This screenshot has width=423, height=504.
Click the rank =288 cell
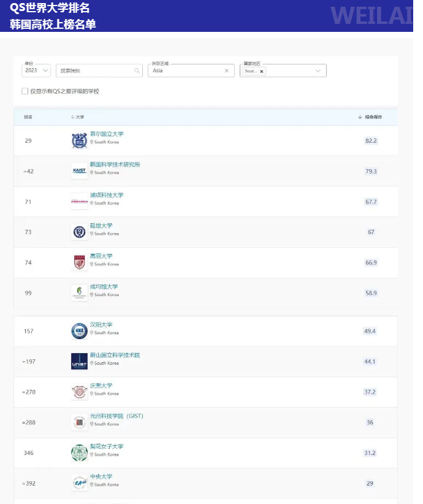[29, 422]
